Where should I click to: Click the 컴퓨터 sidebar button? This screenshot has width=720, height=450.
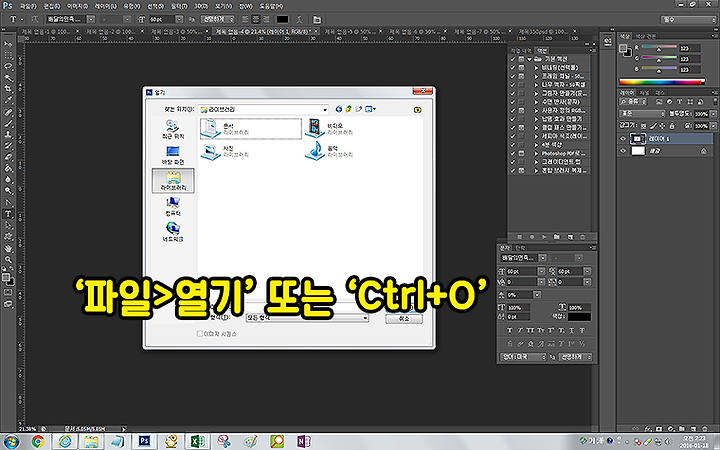(x=173, y=207)
